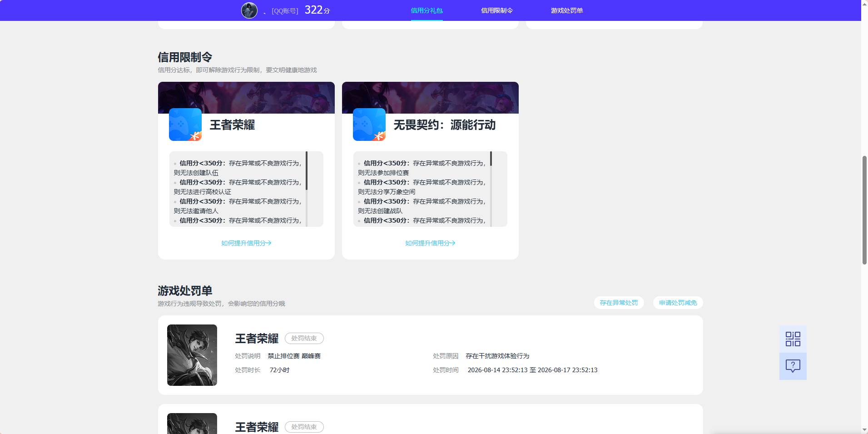
Task: Click the 则无法创建队伍 restriction line
Action: pyautogui.click(x=196, y=173)
